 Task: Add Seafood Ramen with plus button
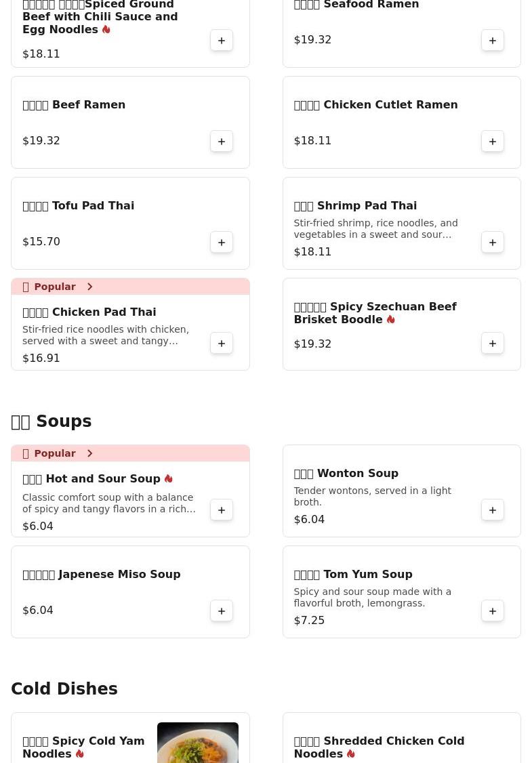coord(493,41)
